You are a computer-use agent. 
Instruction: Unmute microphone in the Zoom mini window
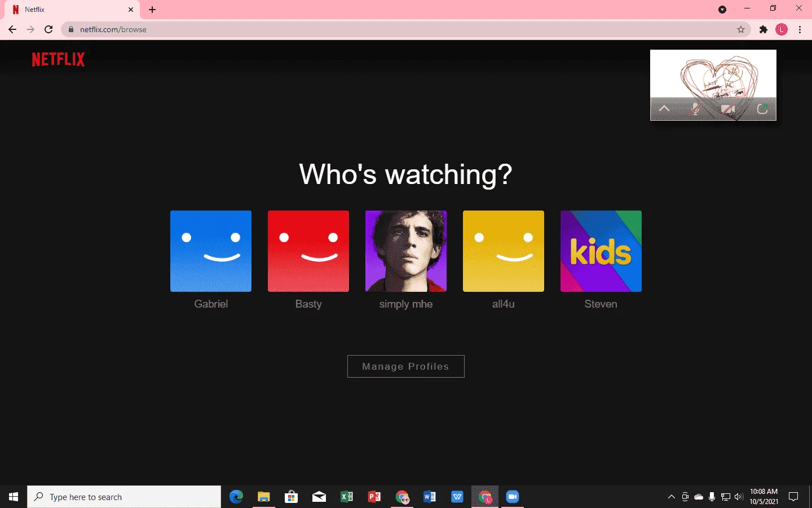pos(695,109)
